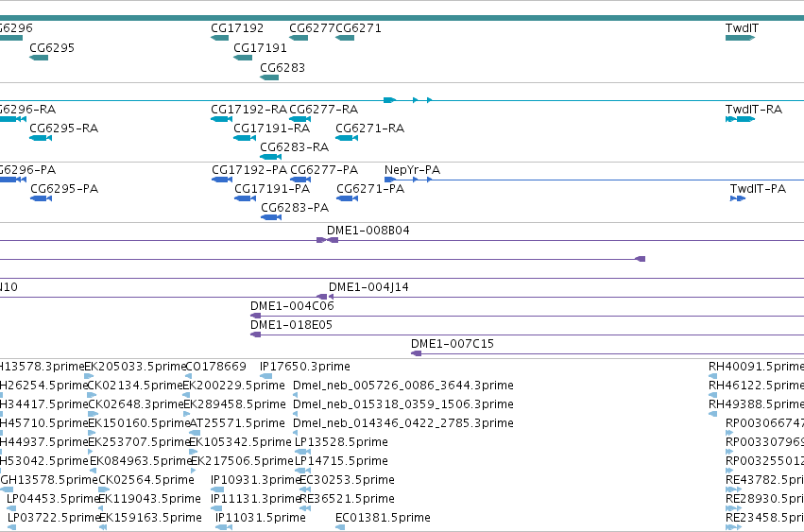Screen dimensions: 804x532
Task: Click the RE43782.5prime EST label
Action: click(764, 480)
